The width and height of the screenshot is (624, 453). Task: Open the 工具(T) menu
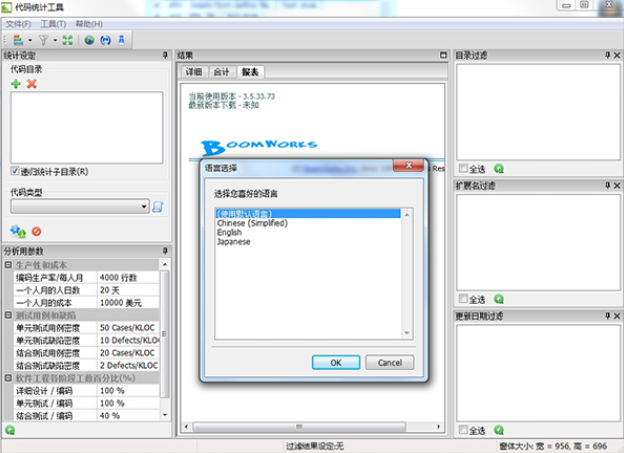(52, 23)
